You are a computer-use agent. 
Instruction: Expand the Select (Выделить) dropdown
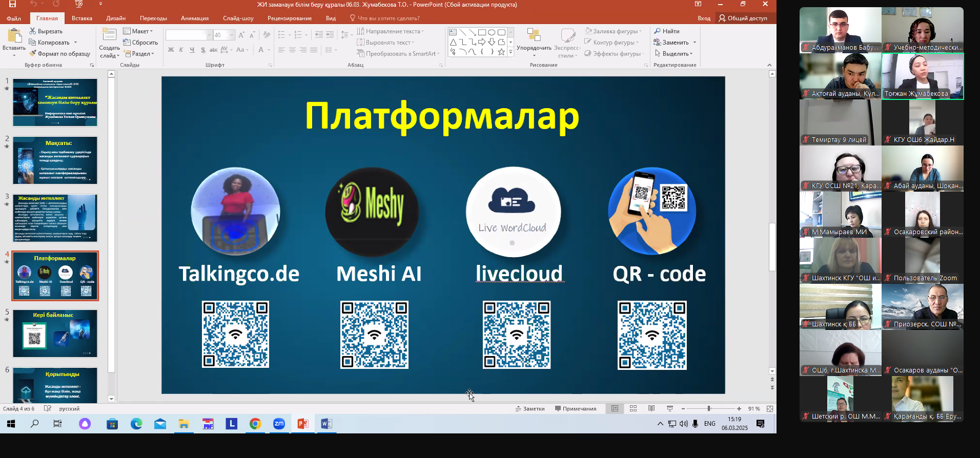pyautogui.click(x=673, y=54)
